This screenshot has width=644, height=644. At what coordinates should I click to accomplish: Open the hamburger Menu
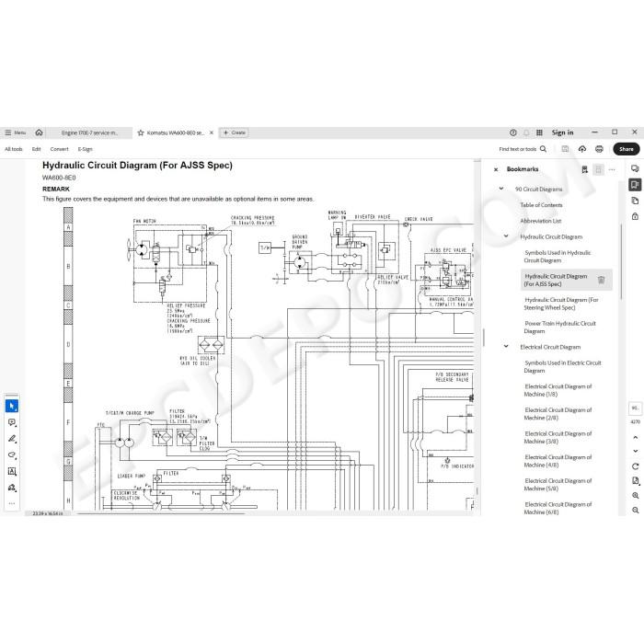click(x=15, y=132)
